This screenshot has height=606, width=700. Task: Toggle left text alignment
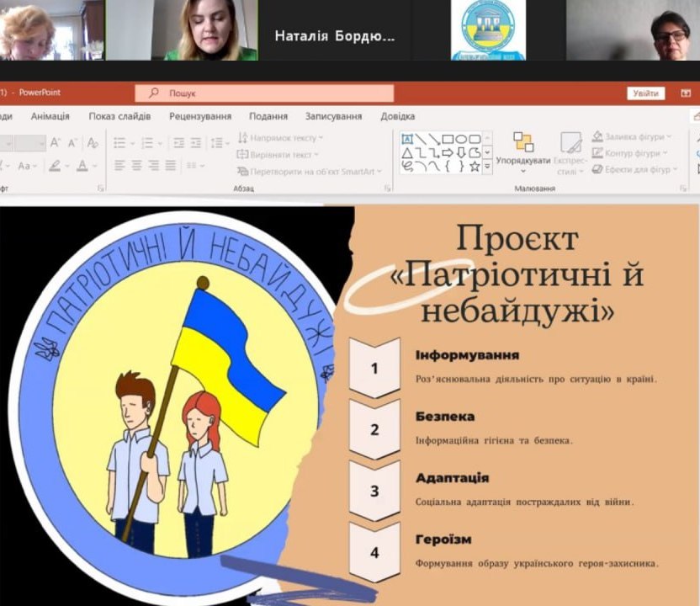click(x=120, y=167)
